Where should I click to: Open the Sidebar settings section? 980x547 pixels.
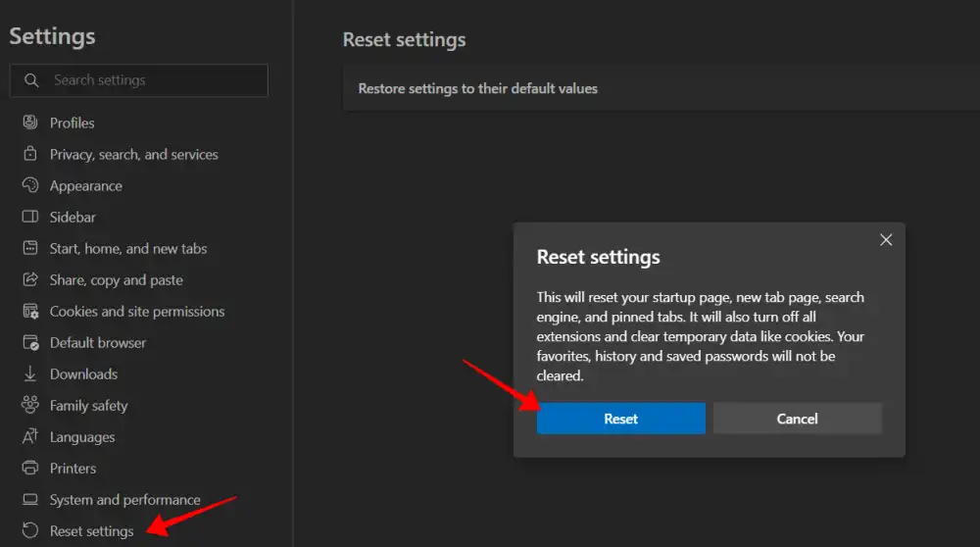pyautogui.click(x=73, y=217)
